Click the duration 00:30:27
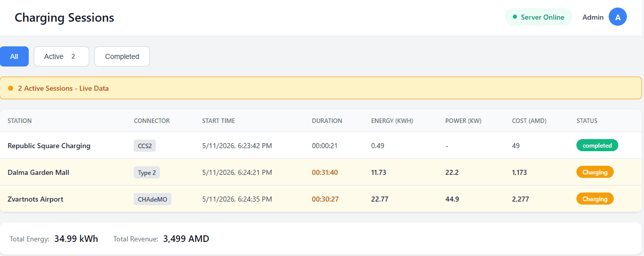The height and width of the screenshot is (256, 644). coord(325,199)
